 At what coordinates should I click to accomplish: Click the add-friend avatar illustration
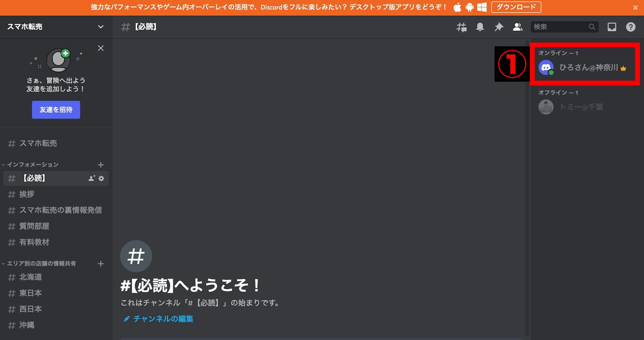click(59, 60)
